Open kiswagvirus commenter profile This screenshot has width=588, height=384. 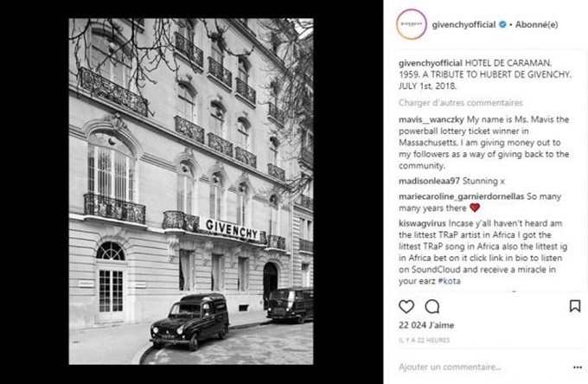pos(422,223)
